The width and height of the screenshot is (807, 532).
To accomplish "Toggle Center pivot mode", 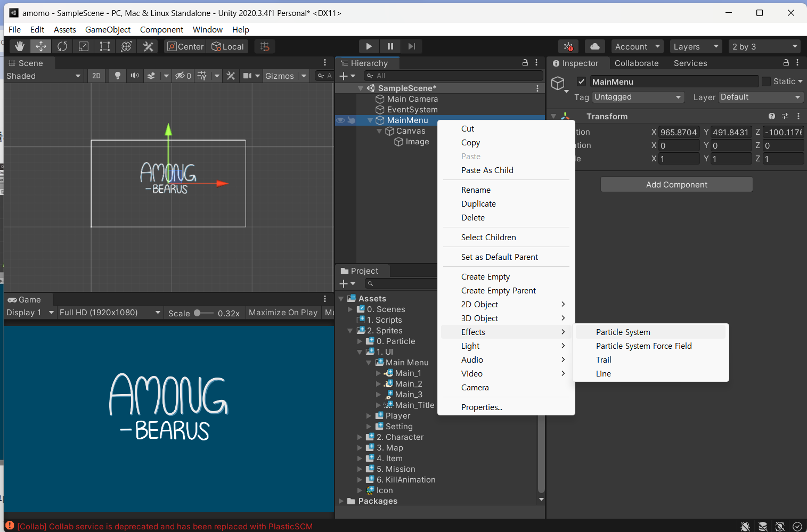I will point(185,46).
